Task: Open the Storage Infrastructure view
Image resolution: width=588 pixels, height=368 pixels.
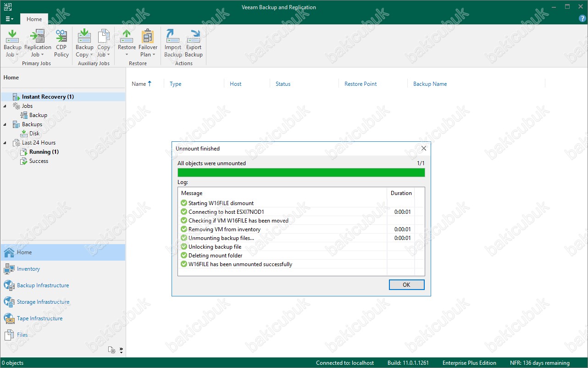Action: (63, 302)
